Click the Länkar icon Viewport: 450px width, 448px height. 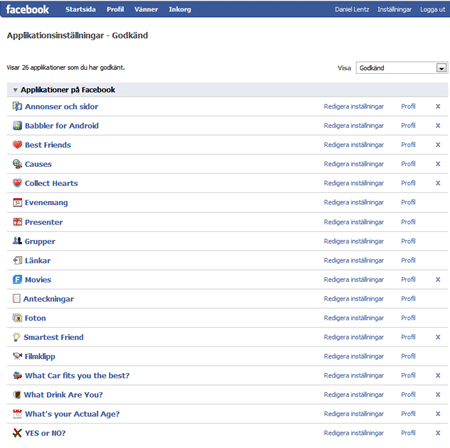17,260
